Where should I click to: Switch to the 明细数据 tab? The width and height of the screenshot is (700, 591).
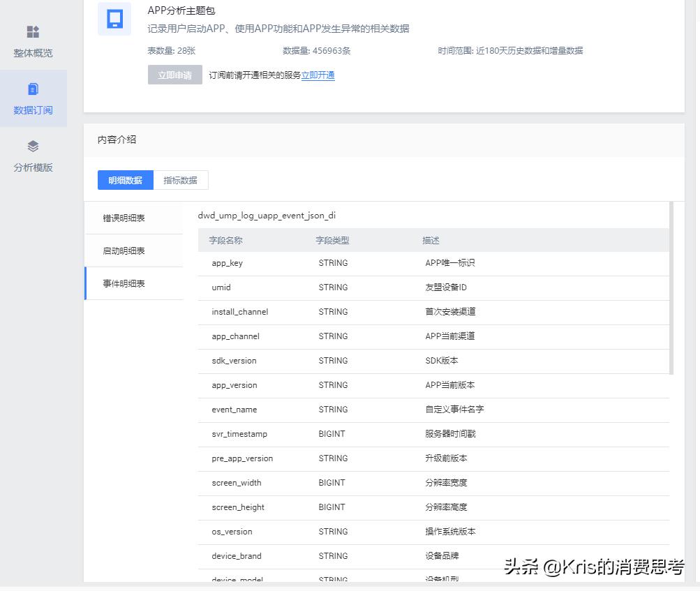125,180
